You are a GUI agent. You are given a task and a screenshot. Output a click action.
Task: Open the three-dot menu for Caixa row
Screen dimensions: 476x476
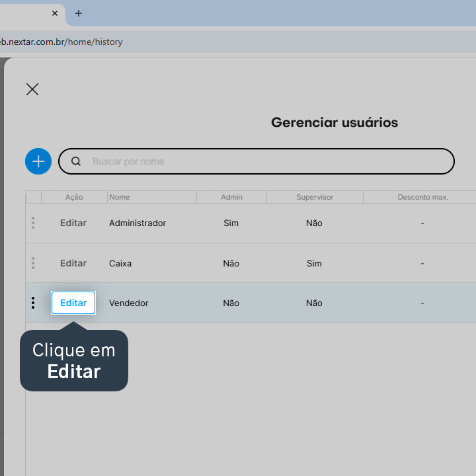pos(33,263)
